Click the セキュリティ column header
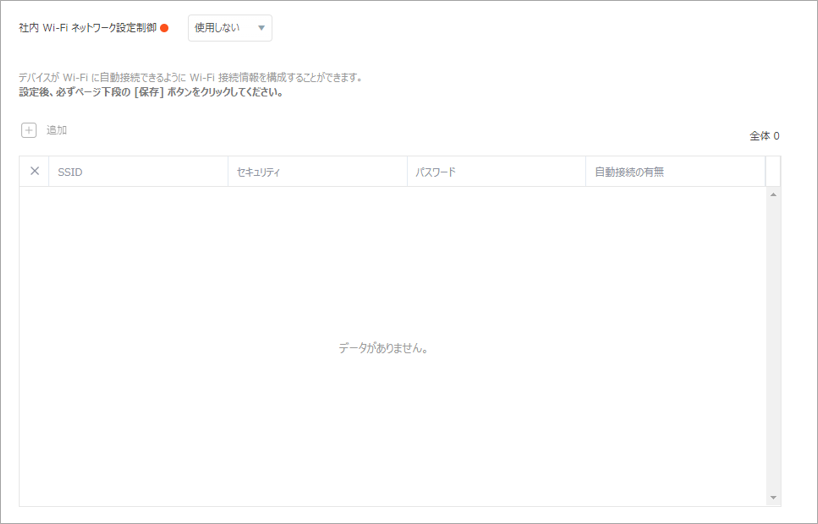This screenshot has height=524, width=818. [x=318, y=172]
